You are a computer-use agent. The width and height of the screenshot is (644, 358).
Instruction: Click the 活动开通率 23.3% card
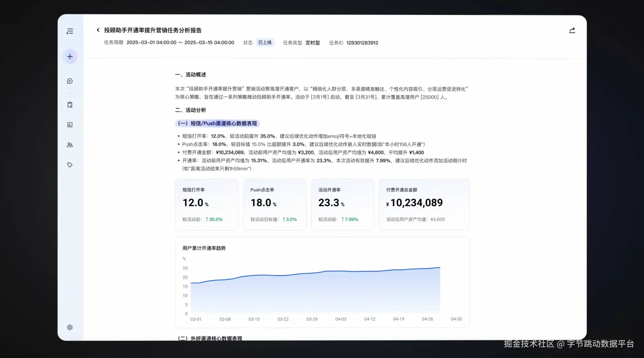(343, 204)
